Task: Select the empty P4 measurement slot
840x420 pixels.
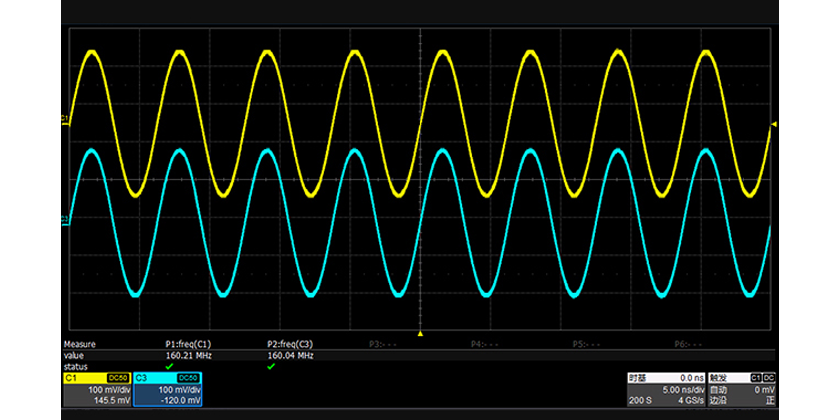Action: (484, 343)
